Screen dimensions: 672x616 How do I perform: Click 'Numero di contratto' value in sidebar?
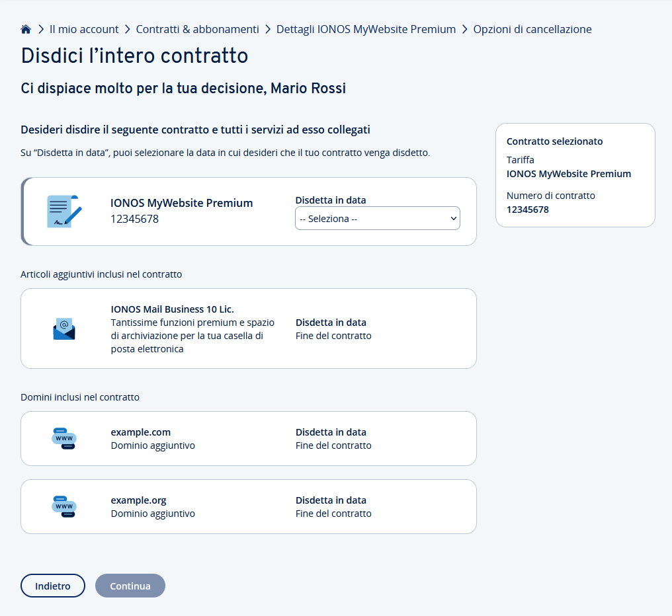528,210
